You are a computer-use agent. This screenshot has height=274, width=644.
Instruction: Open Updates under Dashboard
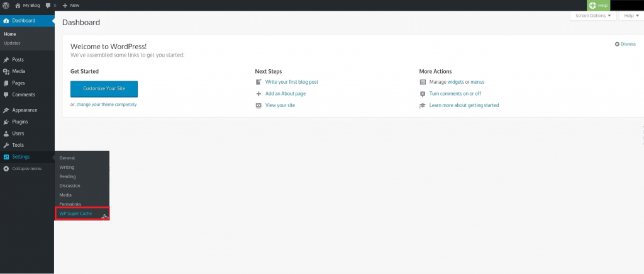pyautogui.click(x=13, y=43)
